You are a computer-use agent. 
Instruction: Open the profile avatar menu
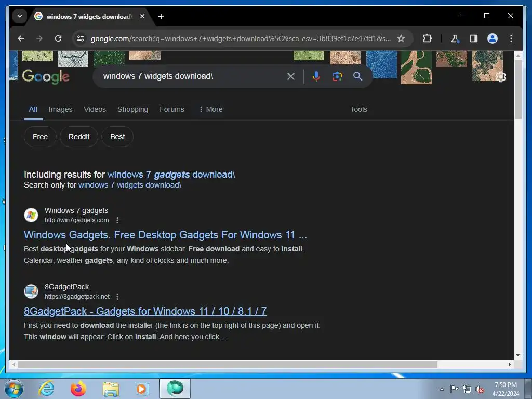[493, 38]
